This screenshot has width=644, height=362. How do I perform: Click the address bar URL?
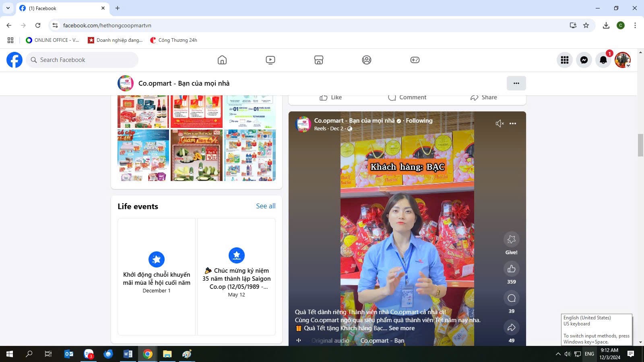107,25
